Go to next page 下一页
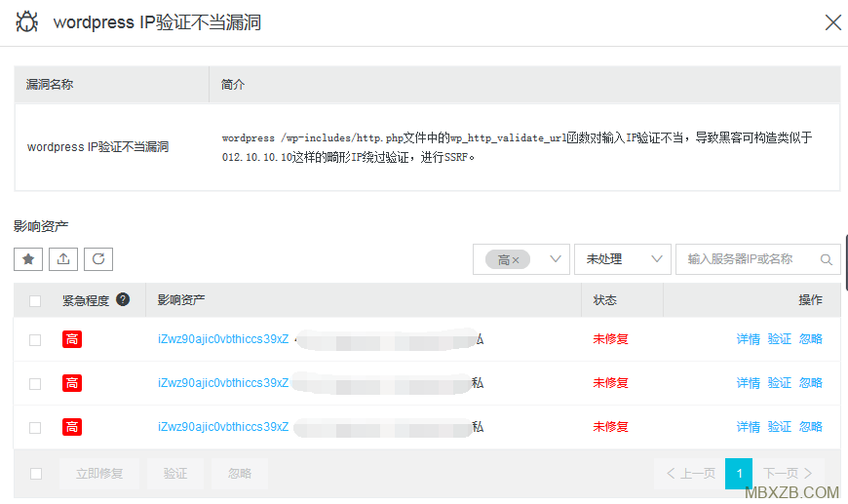The image size is (848, 504). [x=788, y=474]
